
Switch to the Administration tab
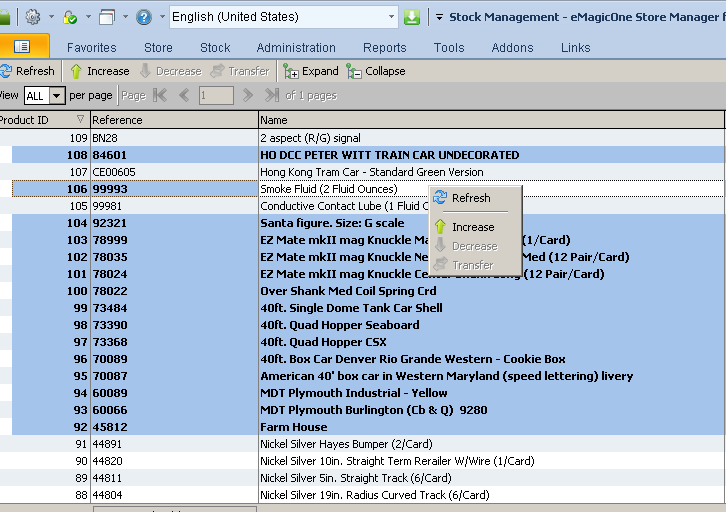296,48
